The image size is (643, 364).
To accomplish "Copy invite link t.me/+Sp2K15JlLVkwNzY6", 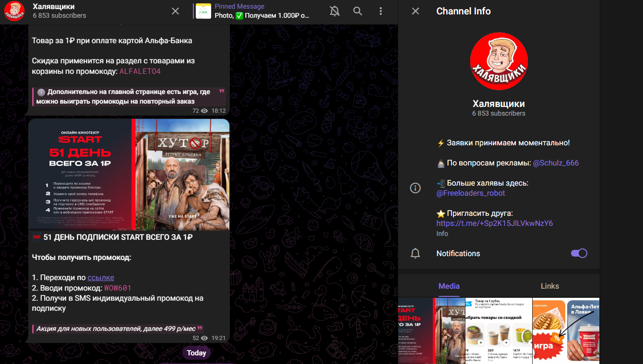I will tap(495, 223).
